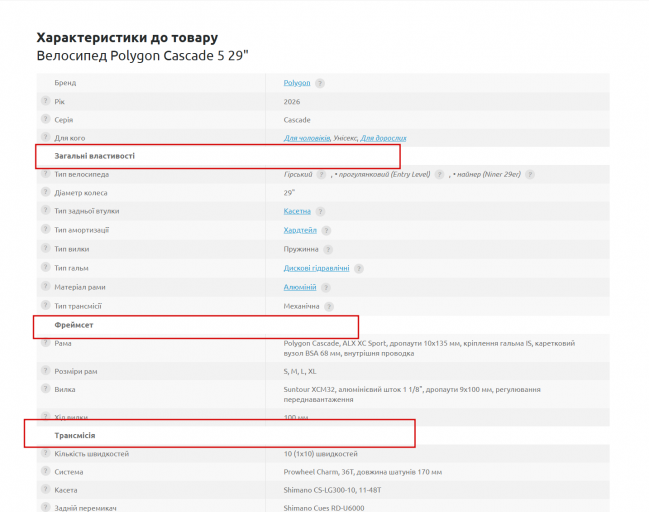The height and width of the screenshot is (512, 649).
Task: Select title Велосипед Polygon Cascade 5 29"
Action: click(142, 55)
